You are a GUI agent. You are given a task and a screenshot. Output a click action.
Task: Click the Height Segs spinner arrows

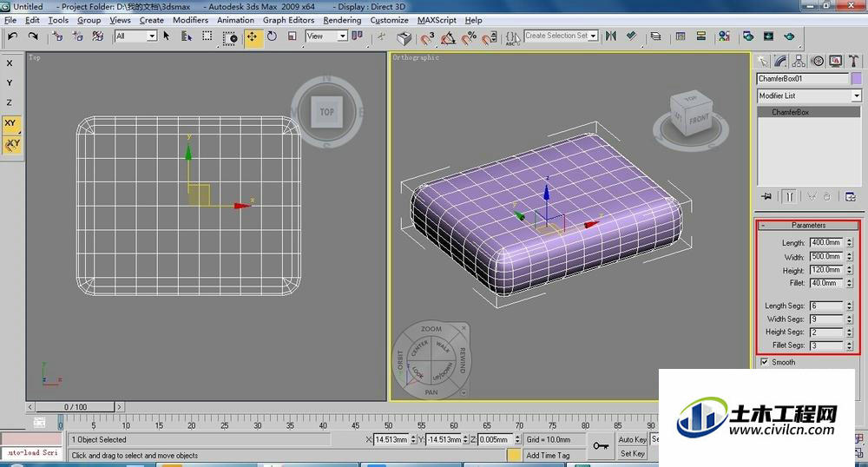(850, 332)
